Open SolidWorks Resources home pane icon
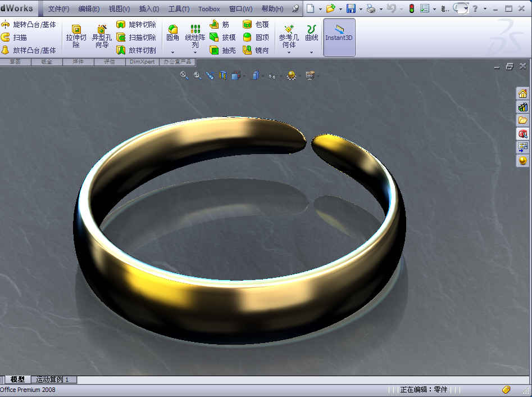Image resolution: width=532 pixels, height=397 pixels. tap(522, 93)
